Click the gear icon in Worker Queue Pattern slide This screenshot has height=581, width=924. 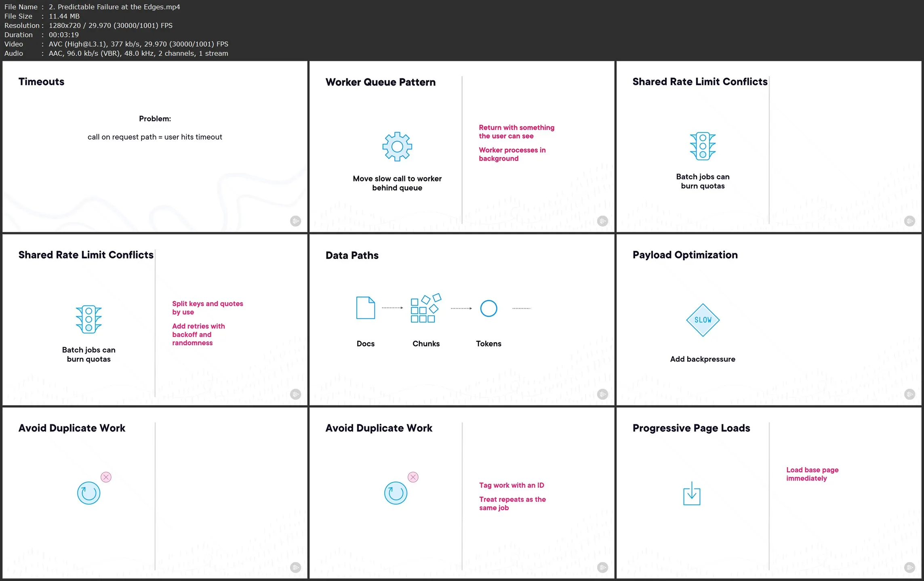[x=397, y=147]
